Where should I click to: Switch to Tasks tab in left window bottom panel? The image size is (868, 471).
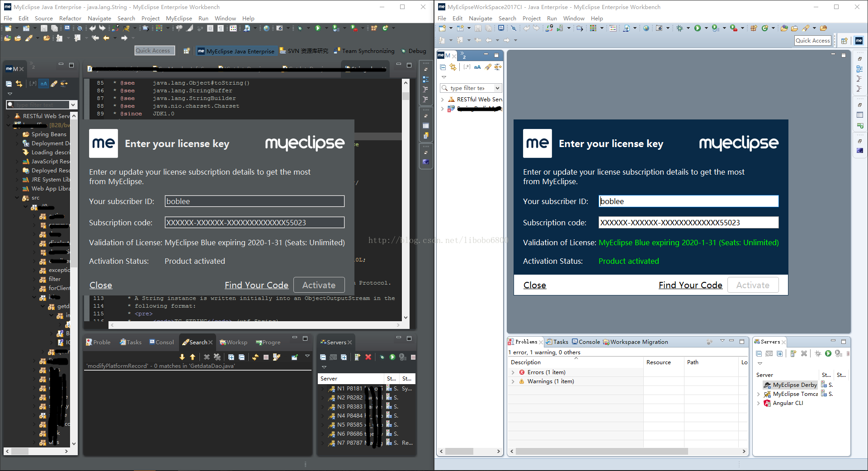(x=131, y=343)
